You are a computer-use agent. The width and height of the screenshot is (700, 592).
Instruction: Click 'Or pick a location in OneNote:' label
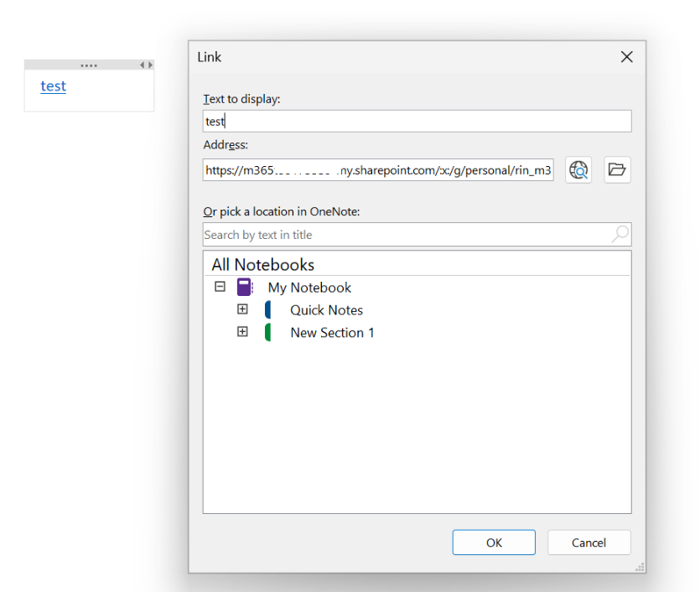[281, 211]
